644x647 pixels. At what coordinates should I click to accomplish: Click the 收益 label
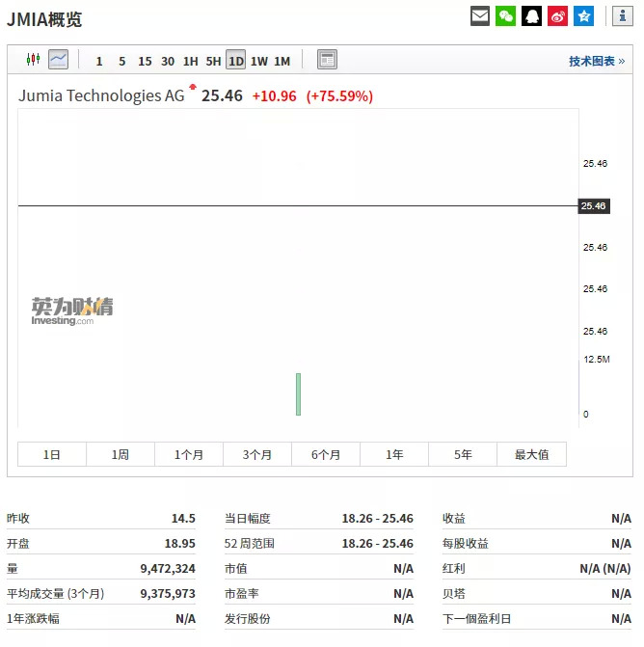[454, 518]
